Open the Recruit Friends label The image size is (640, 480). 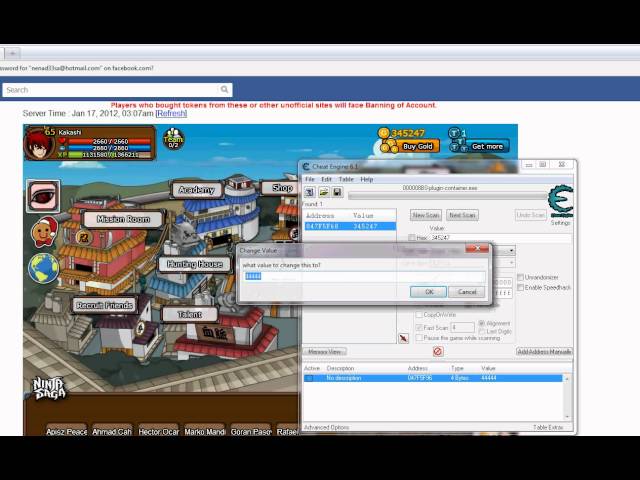tap(104, 305)
